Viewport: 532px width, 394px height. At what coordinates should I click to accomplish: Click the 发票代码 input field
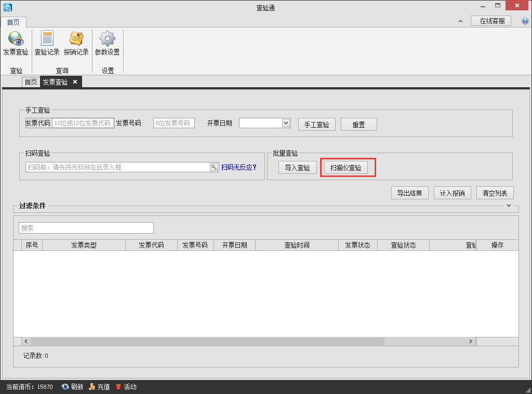tap(83, 123)
